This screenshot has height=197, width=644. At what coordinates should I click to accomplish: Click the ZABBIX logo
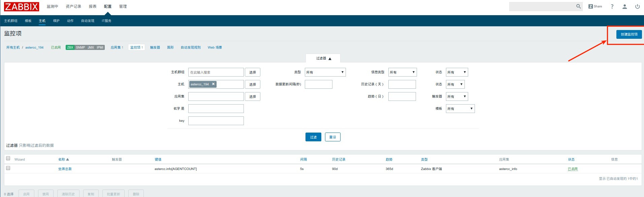coord(22,6)
